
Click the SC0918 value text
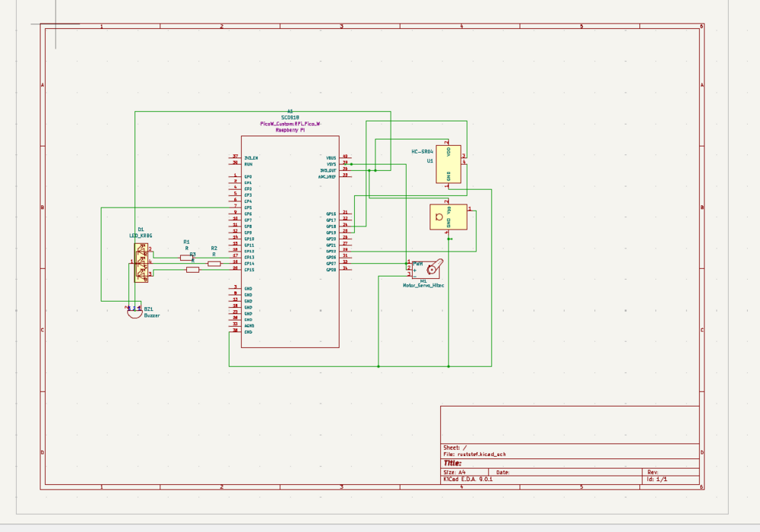[290, 118]
